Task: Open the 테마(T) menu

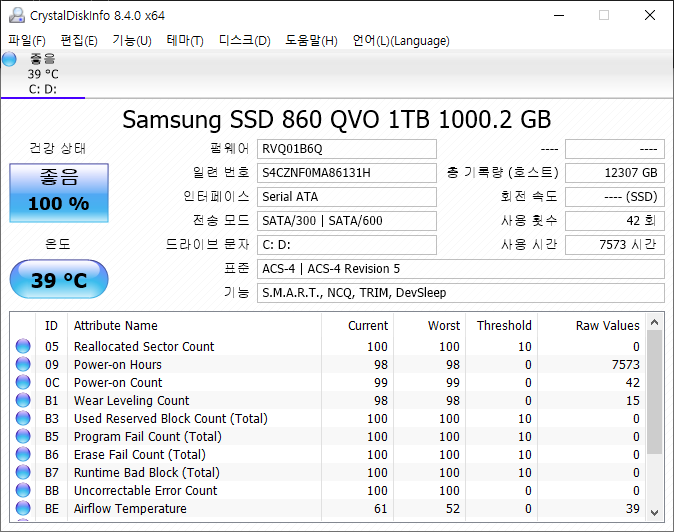Action: [185, 40]
